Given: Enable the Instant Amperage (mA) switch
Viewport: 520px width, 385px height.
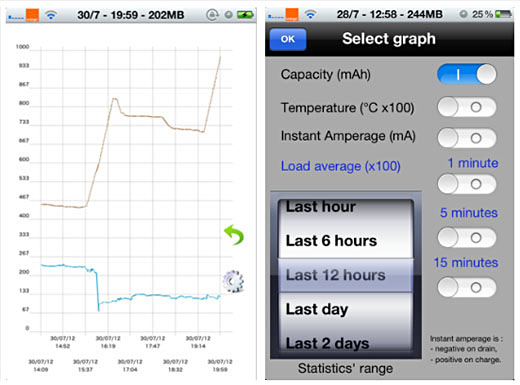Looking at the screenshot, I should click(x=467, y=138).
